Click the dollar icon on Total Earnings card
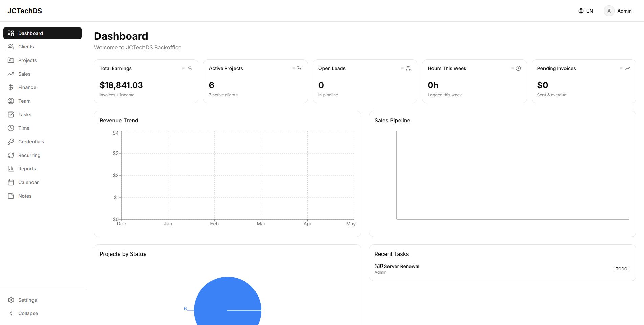The image size is (644, 325). click(190, 68)
